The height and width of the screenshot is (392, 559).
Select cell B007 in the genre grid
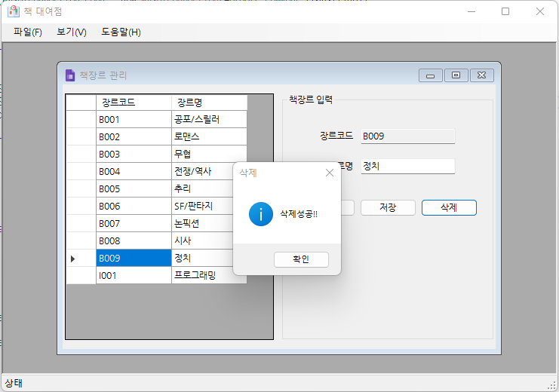click(134, 223)
